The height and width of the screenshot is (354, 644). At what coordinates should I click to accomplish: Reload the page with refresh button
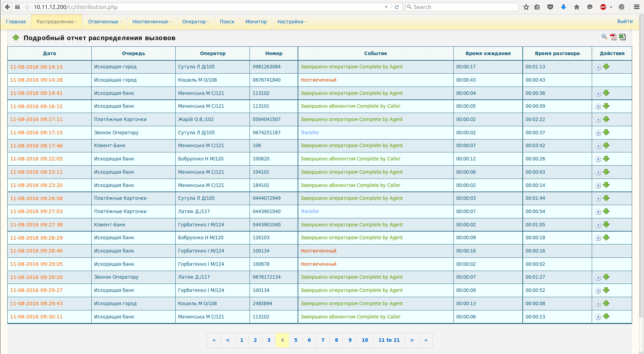coord(397,7)
